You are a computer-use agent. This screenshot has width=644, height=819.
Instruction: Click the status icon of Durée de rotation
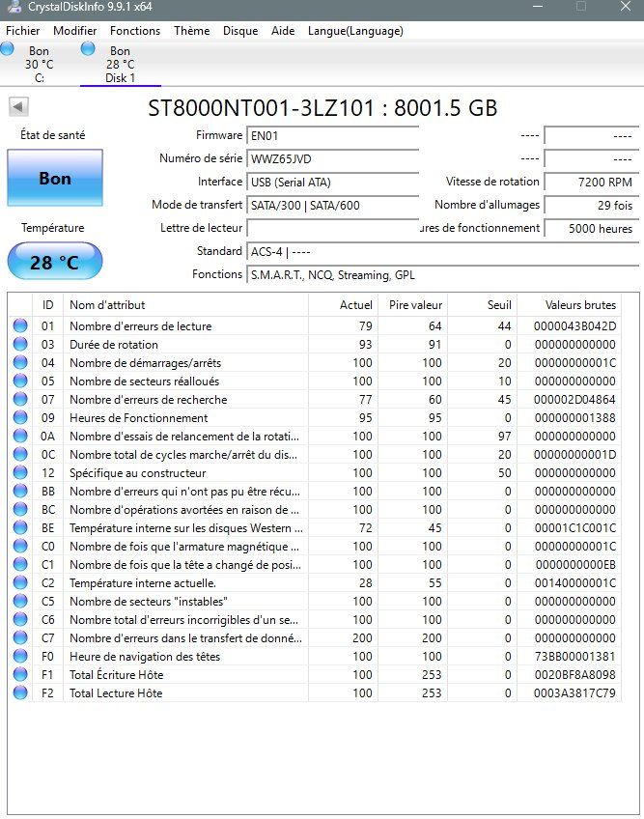point(20,344)
